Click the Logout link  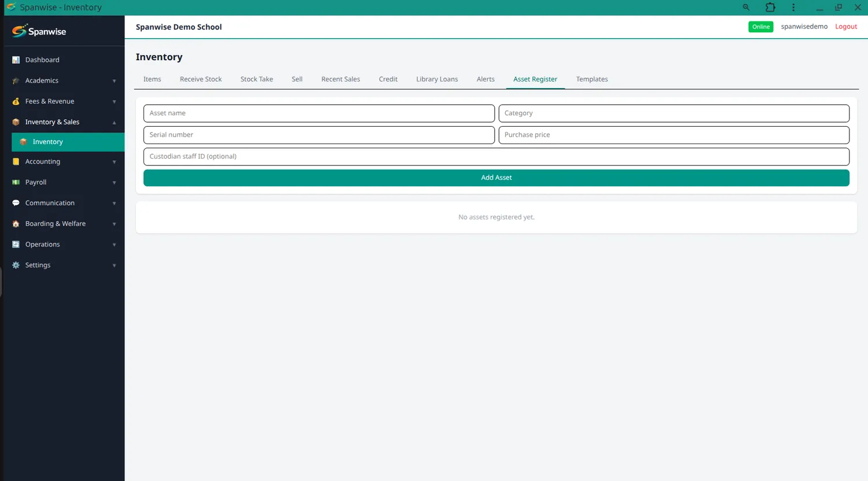point(846,27)
